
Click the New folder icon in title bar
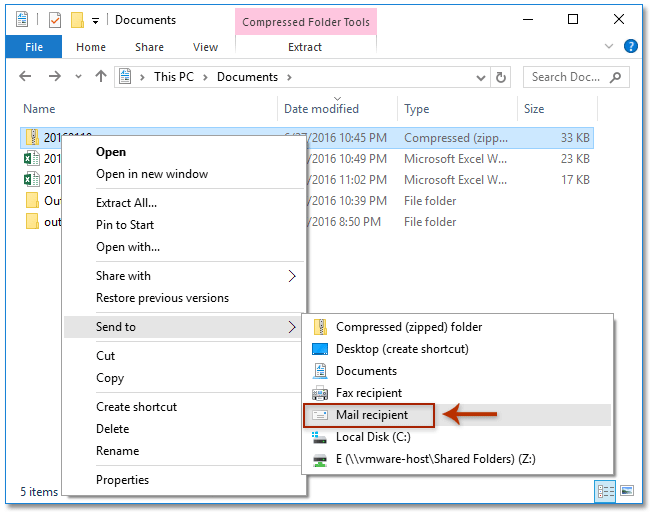coord(76,20)
